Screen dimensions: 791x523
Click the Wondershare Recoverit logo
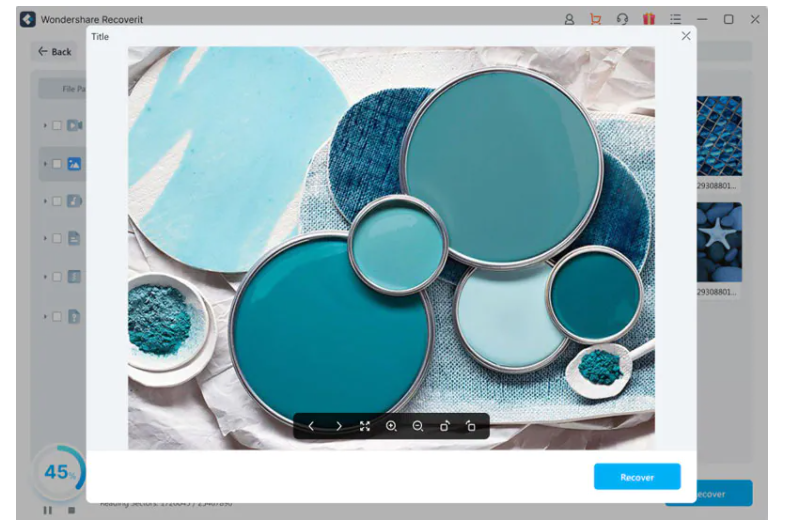coord(28,19)
